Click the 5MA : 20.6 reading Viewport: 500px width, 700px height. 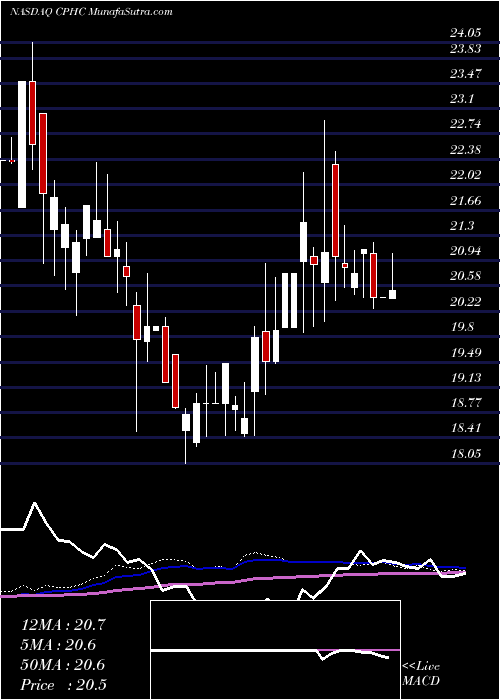coord(58,644)
